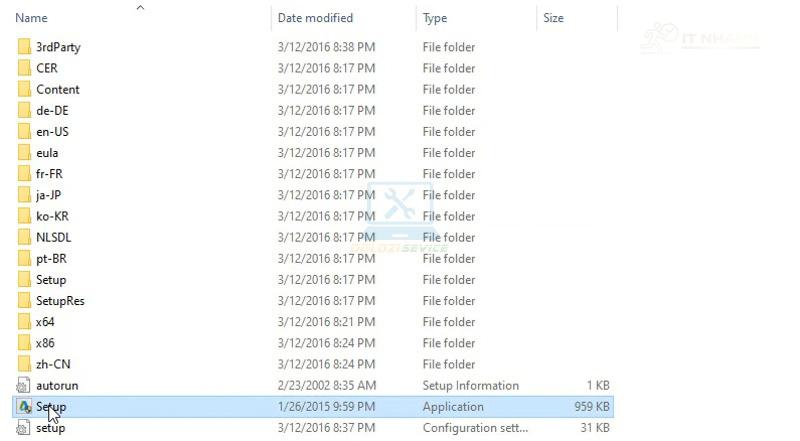Select the Setup folder name
Image resolution: width=800 pixels, height=441 pixels.
coord(51,280)
